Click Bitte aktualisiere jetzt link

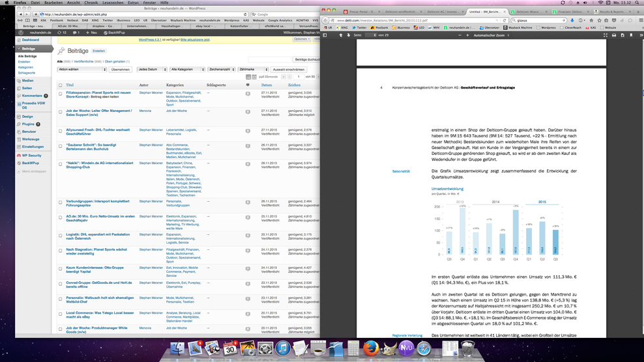pyautogui.click(x=195, y=40)
